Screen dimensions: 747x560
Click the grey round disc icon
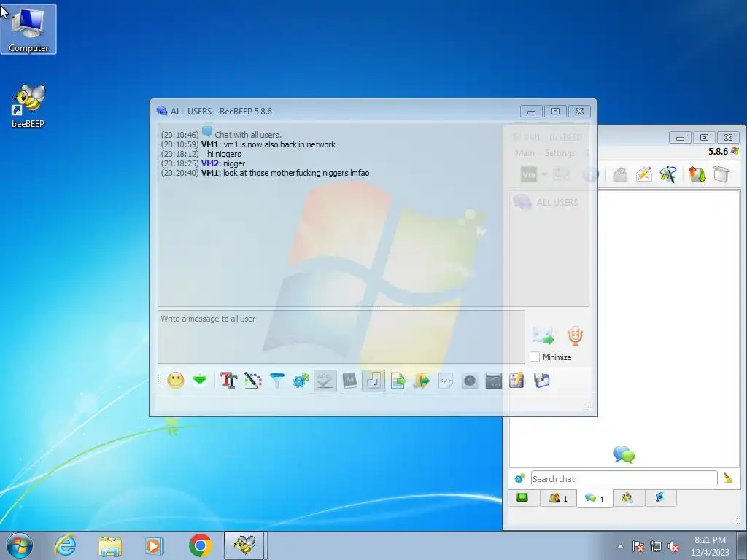point(470,381)
